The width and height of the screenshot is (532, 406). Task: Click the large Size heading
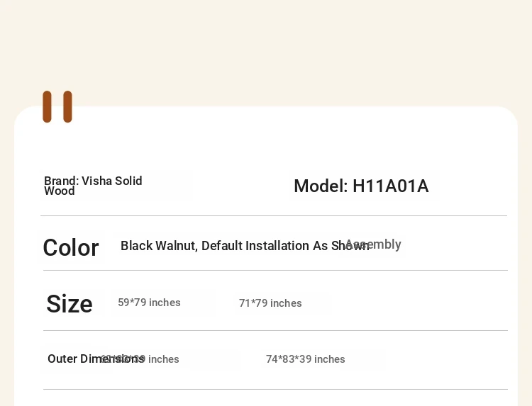[70, 304]
